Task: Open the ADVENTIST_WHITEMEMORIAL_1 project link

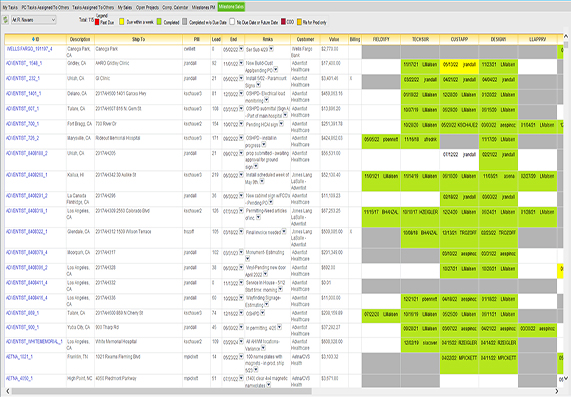Action: tap(34, 342)
